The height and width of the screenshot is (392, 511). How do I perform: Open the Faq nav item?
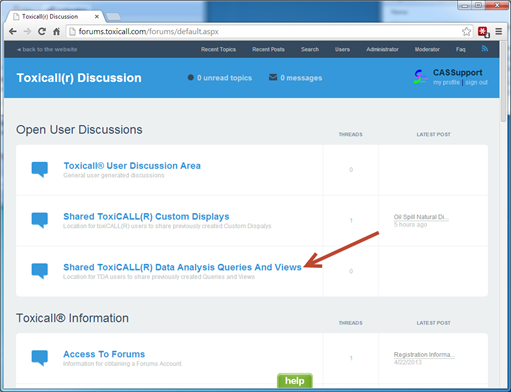pos(461,49)
